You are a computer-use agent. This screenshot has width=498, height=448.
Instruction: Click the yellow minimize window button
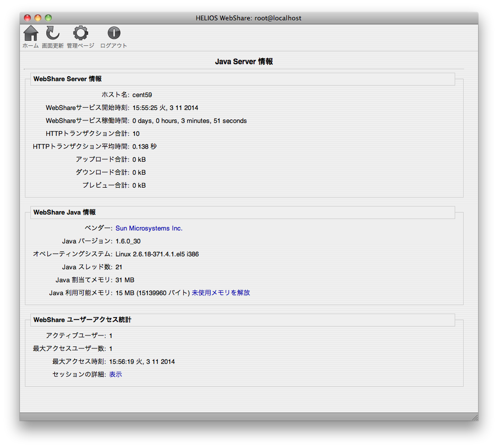38,18
